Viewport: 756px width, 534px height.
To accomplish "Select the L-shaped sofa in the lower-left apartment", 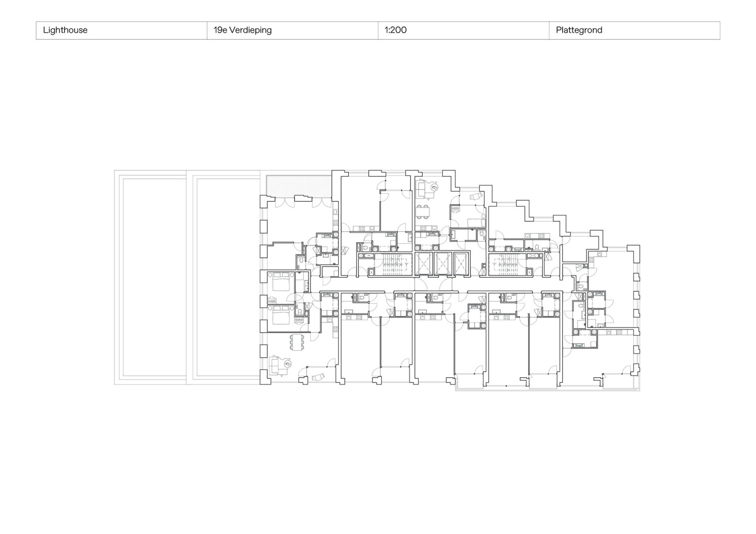I will click(279, 365).
